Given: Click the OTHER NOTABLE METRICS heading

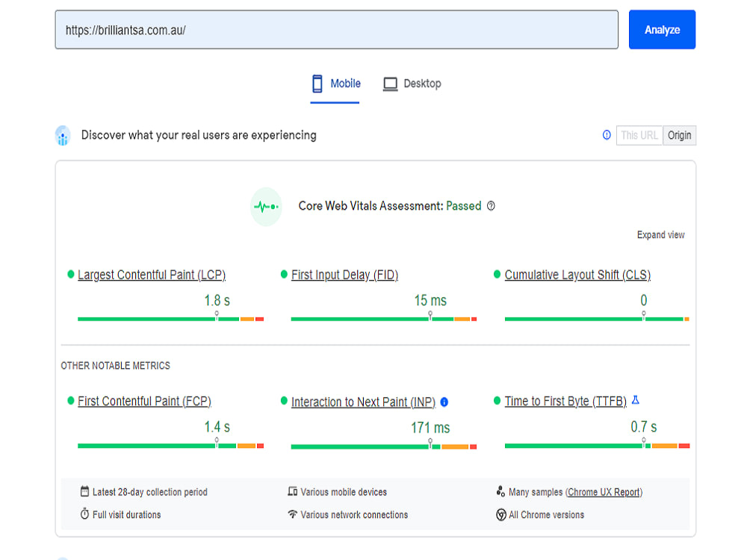Looking at the screenshot, I should coord(115,366).
